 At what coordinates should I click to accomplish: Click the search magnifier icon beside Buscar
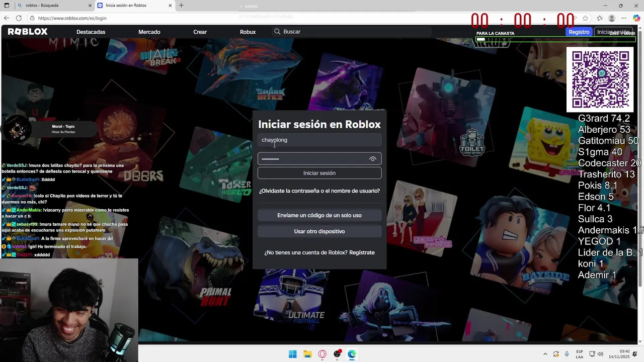pos(277,32)
